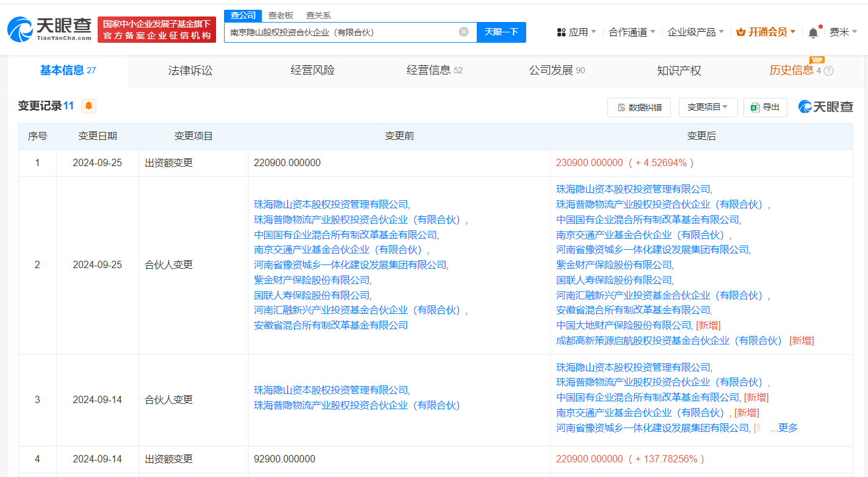Switch to the 查公司 search tab
868x477 pixels.
pyautogui.click(x=243, y=15)
